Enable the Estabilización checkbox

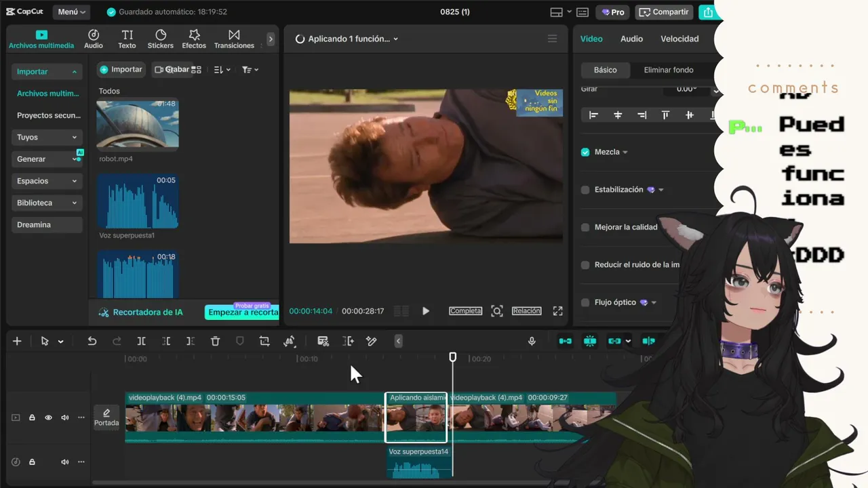click(x=585, y=190)
